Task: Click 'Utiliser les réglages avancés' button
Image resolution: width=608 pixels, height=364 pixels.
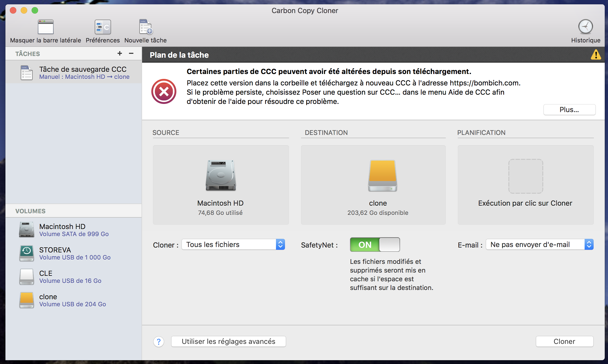Action: tap(228, 341)
